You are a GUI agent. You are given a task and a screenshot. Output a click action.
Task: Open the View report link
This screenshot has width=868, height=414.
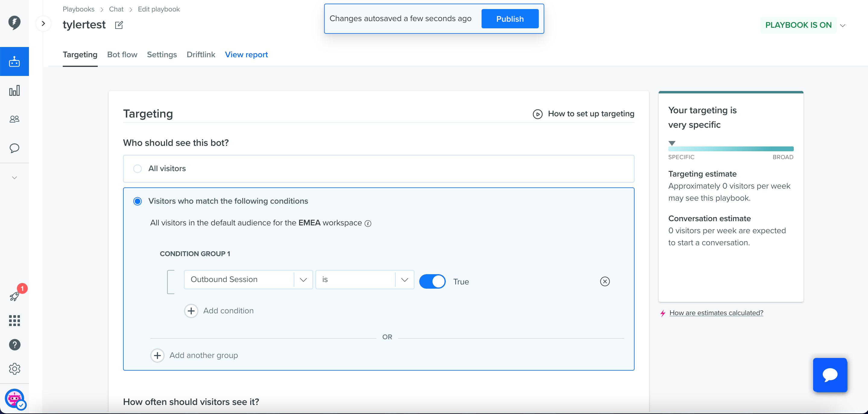point(246,55)
